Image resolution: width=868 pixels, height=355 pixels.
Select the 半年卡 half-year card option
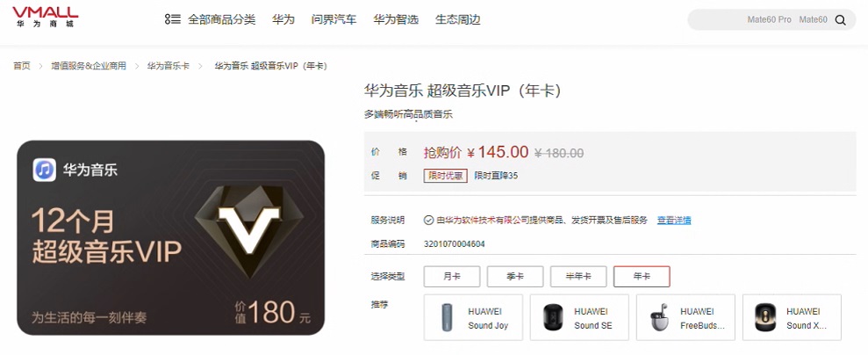pos(578,277)
